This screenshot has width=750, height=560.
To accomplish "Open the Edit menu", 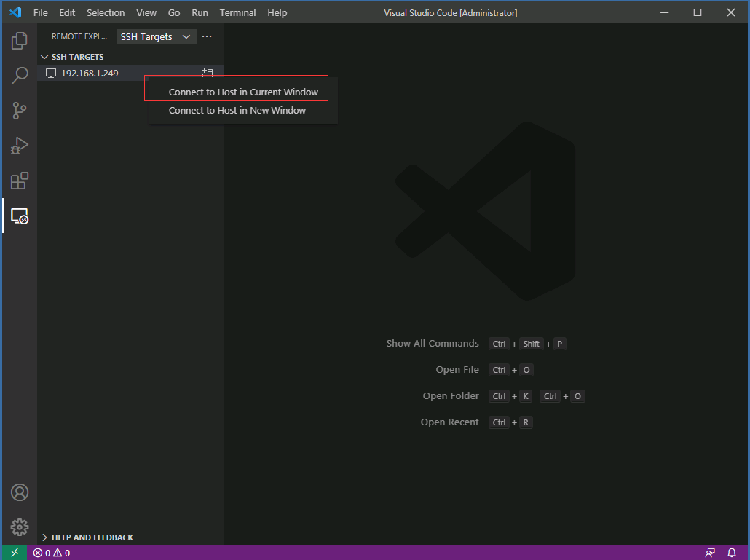I will coord(67,13).
